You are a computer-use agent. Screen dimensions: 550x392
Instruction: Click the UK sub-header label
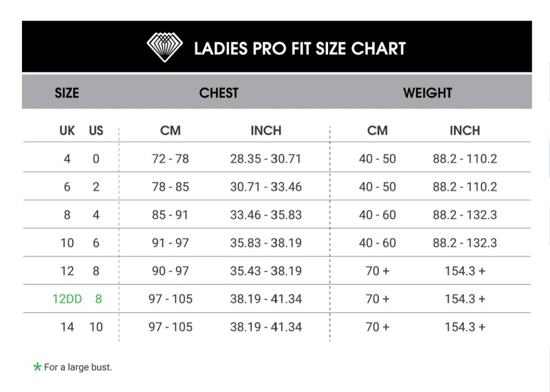pyautogui.click(x=67, y=131)
